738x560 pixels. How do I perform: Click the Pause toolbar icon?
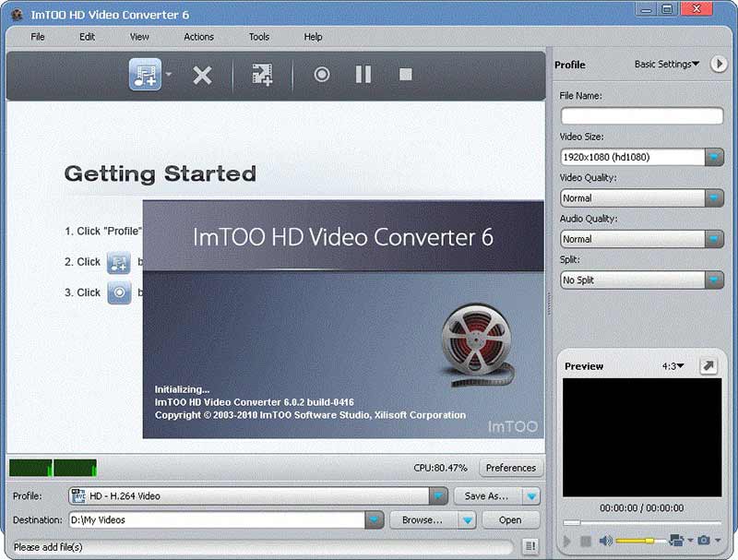pos(363,74)
